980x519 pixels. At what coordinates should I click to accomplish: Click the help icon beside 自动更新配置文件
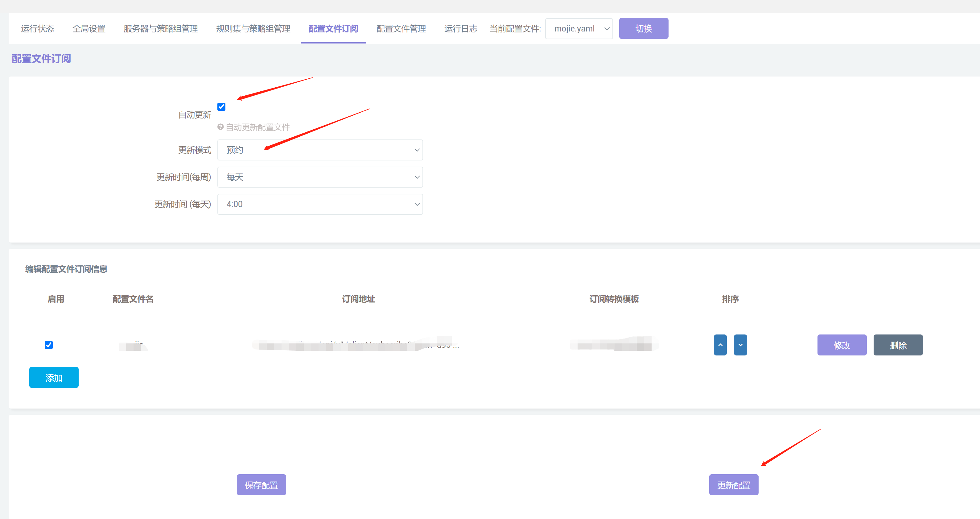(221, 127)
